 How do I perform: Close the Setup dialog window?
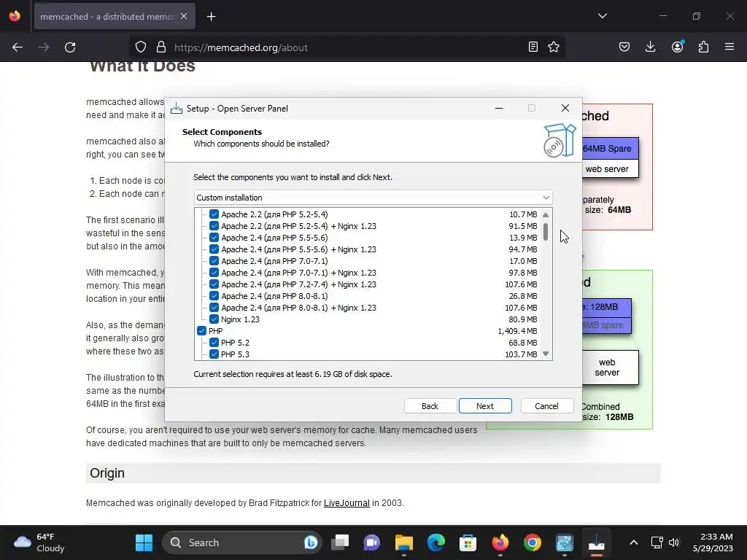pos(565,109)
